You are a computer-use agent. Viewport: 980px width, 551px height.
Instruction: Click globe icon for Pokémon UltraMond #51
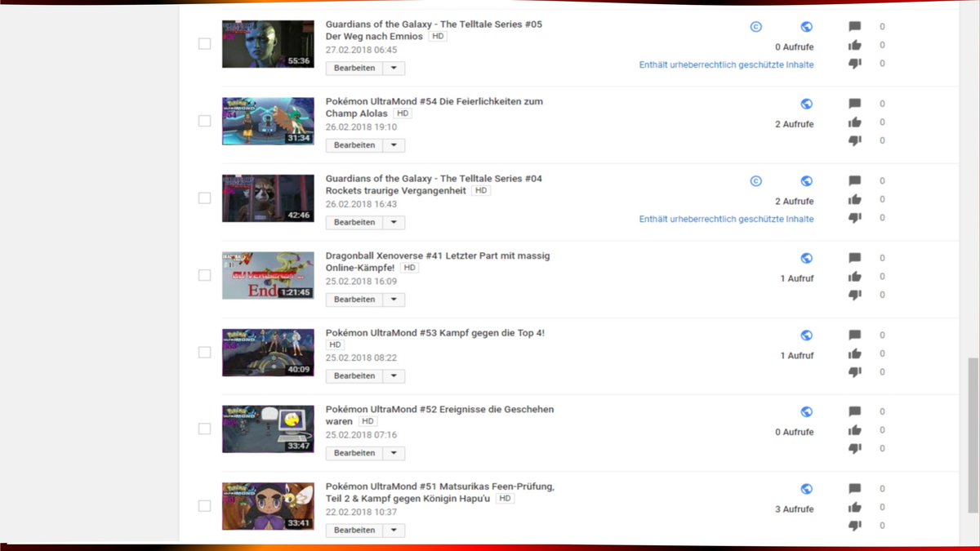806,489
